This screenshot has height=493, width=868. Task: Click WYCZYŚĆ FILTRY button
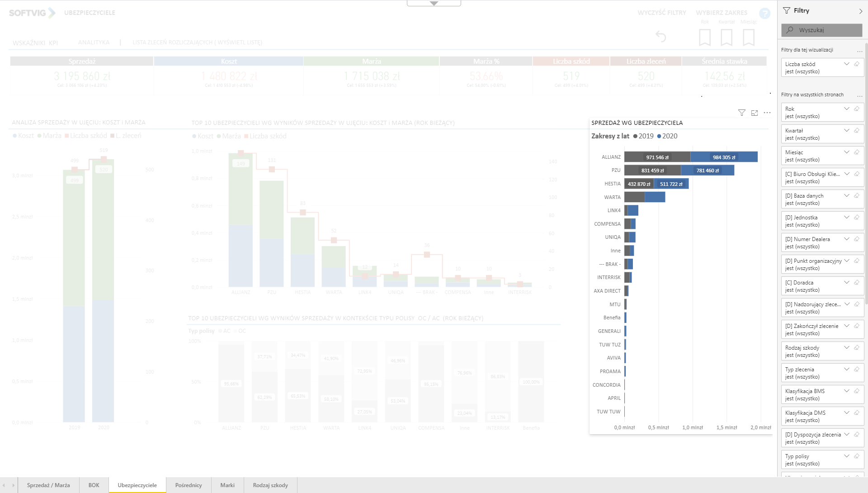pos(661,13)
